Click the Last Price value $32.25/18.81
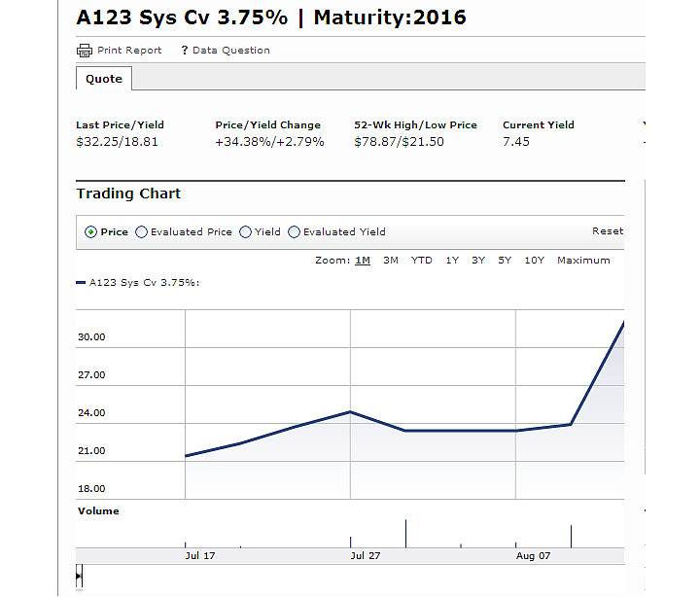This screenshot has height=597, width=700. coord(117,142)
